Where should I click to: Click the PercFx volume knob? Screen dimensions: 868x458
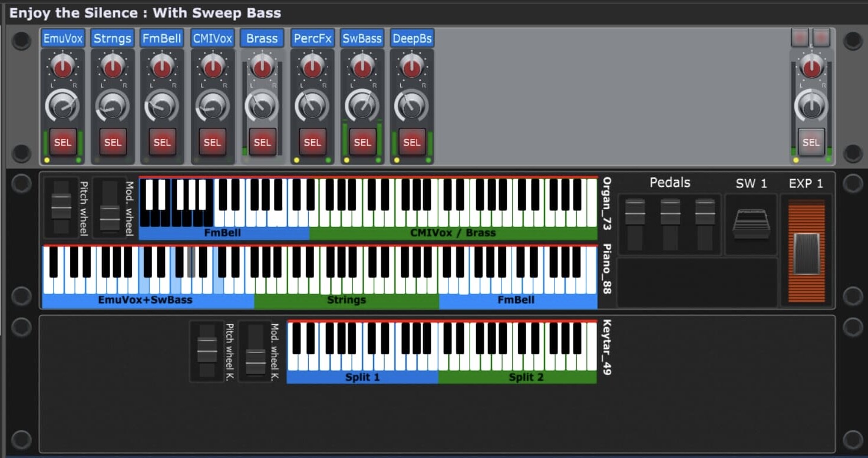[312, 106]
